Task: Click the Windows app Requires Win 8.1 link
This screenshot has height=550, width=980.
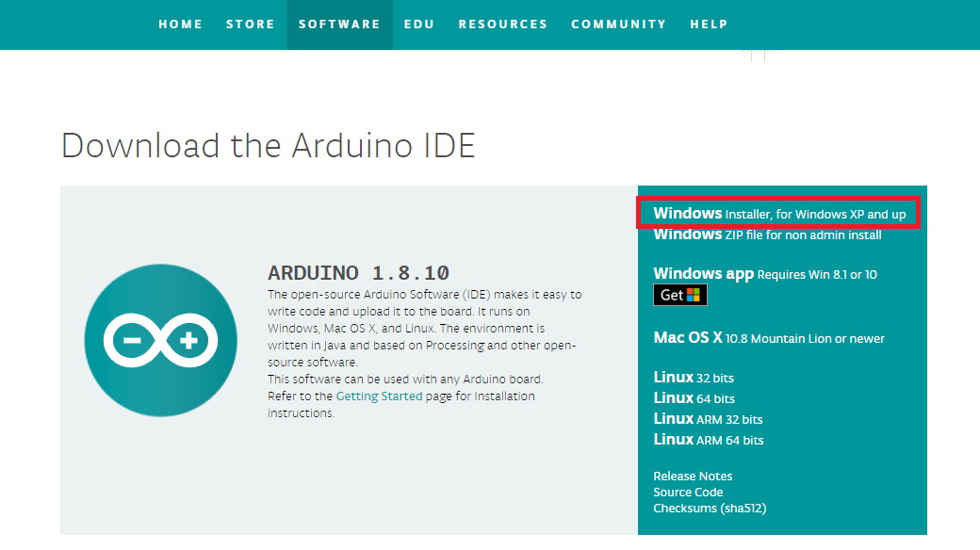Action: (765, 274)
